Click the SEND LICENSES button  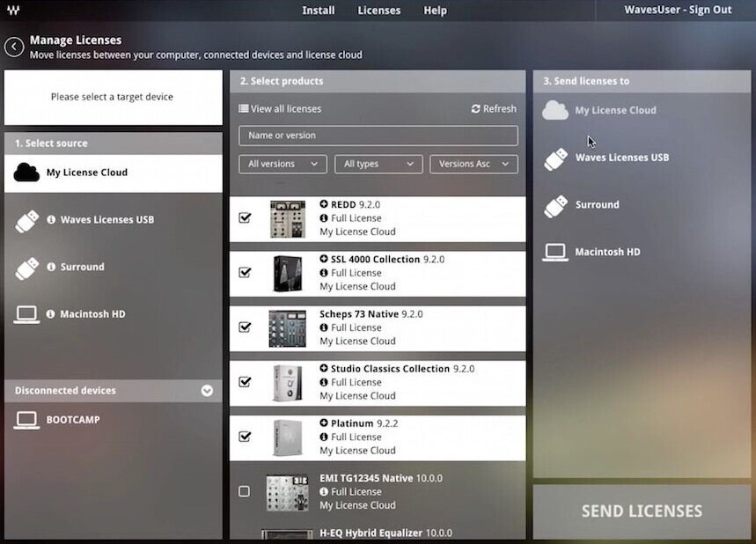point(642,511)
